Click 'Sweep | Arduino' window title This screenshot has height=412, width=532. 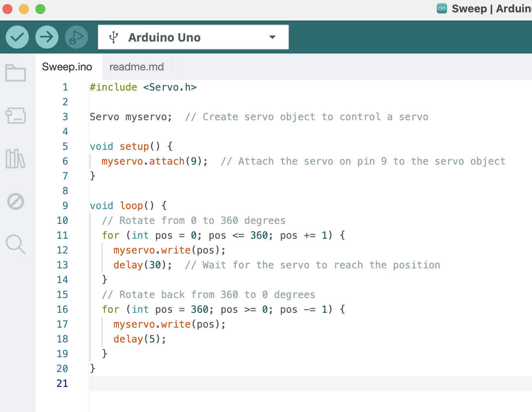[x=492, y=9]
